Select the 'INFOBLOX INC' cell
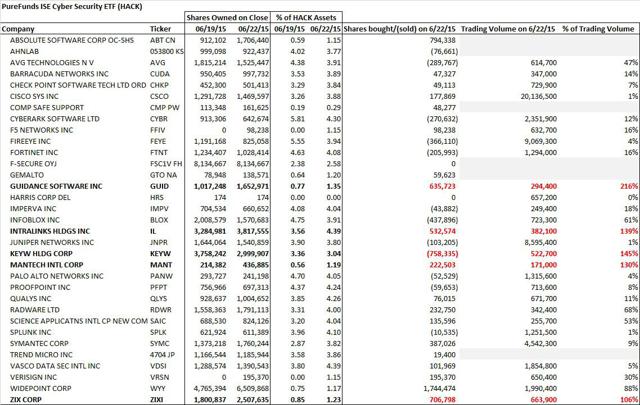This screenshot has width=640, height=405. coord(35,220)
